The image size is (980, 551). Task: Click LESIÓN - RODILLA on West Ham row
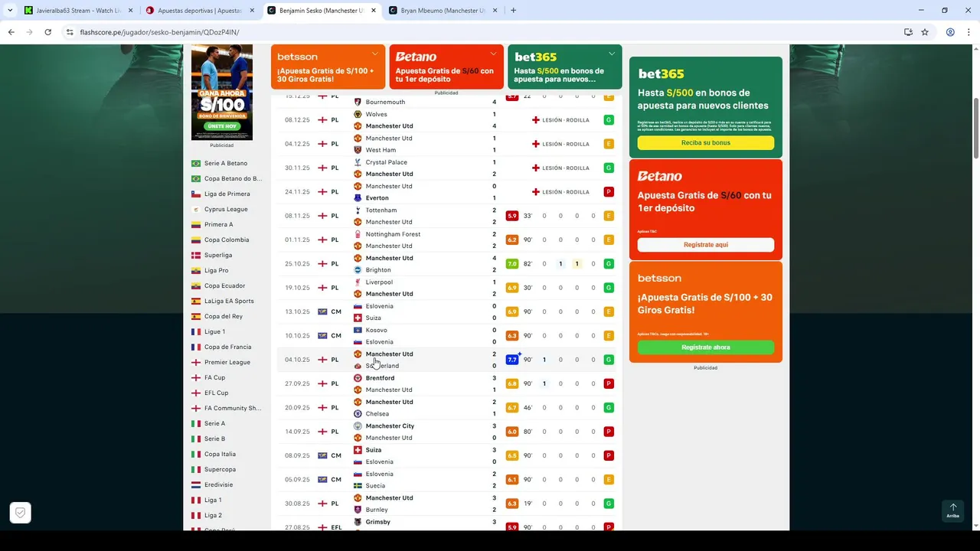coord(566,144)
